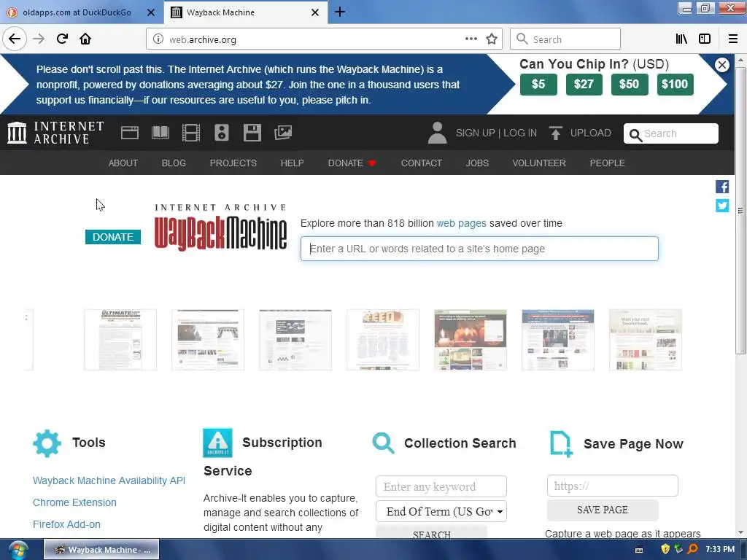
Task: Open the Firefox Library icon
Action: pos(681,39)
